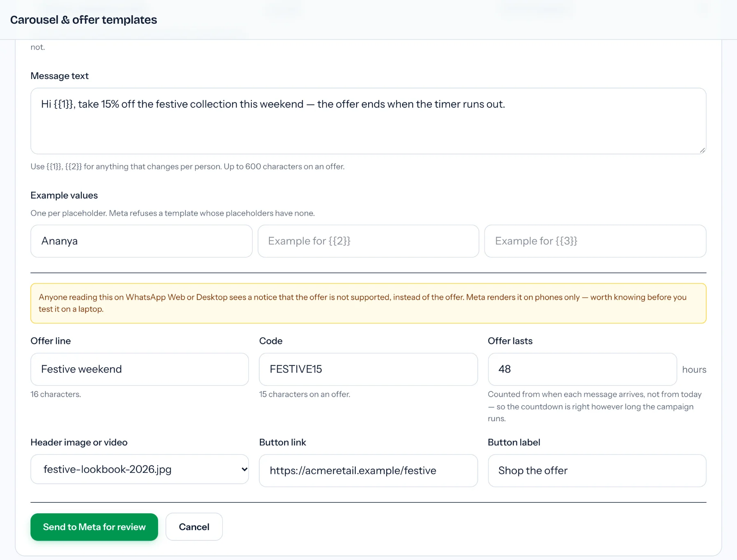Grab the message textarea resize handle
Viewport: 737px width, 560px height.
[702, 150]
